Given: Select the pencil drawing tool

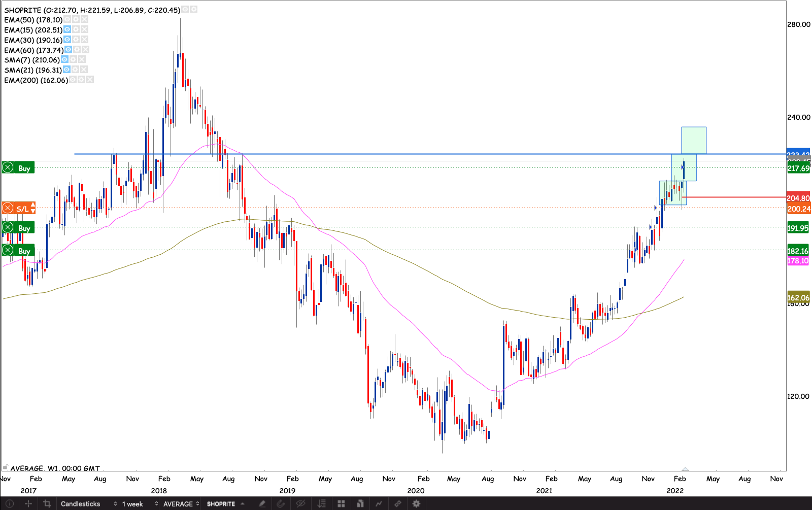Looking at the screenshot, I should [x=262, y=504].
